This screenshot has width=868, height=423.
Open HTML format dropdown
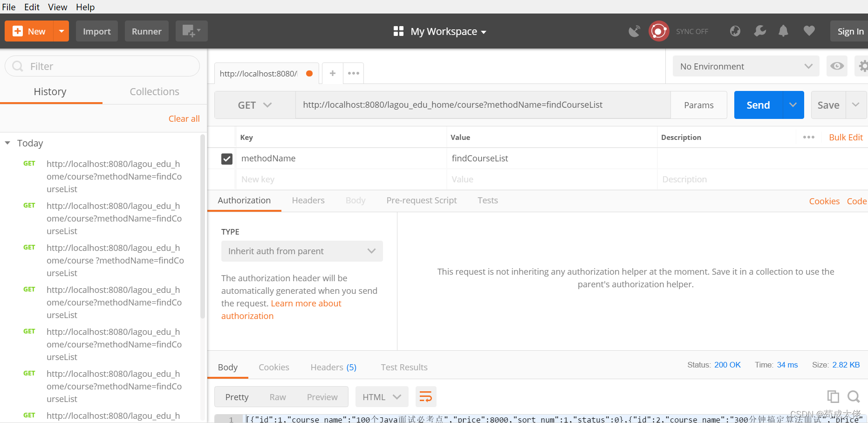[x=382, y=397]
